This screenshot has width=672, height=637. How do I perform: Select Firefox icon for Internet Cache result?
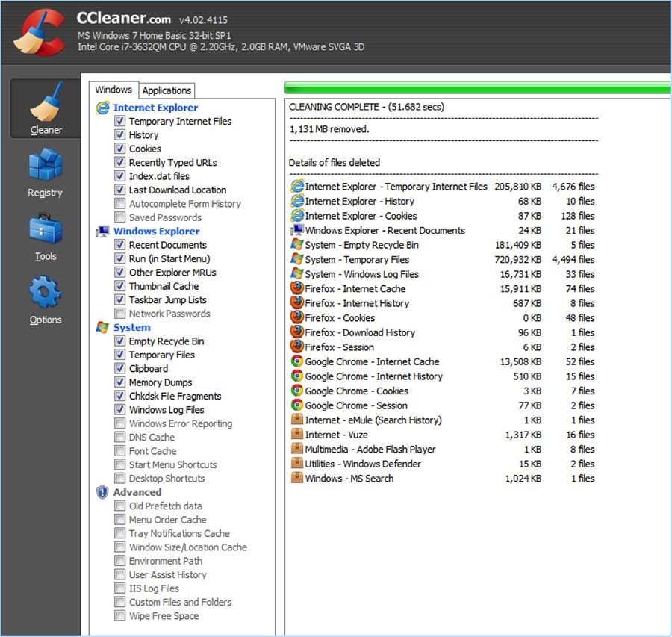pos(297,288)
